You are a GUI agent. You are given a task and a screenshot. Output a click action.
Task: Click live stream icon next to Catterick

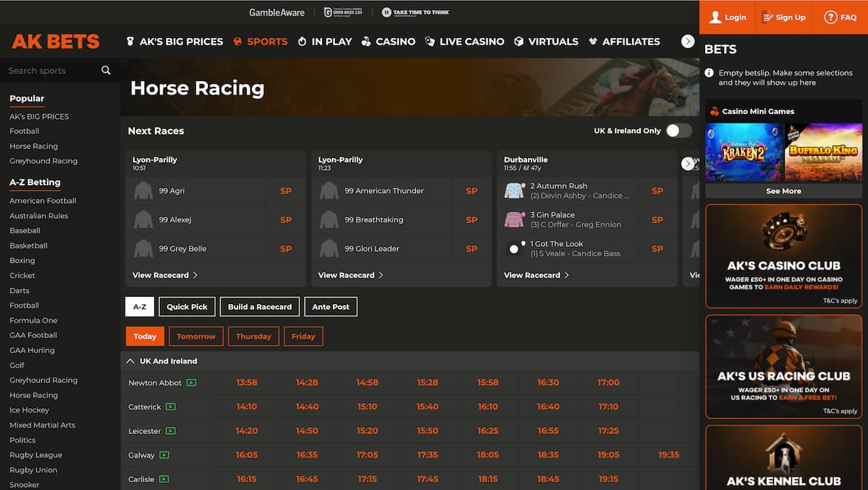(x=171, y=407)
